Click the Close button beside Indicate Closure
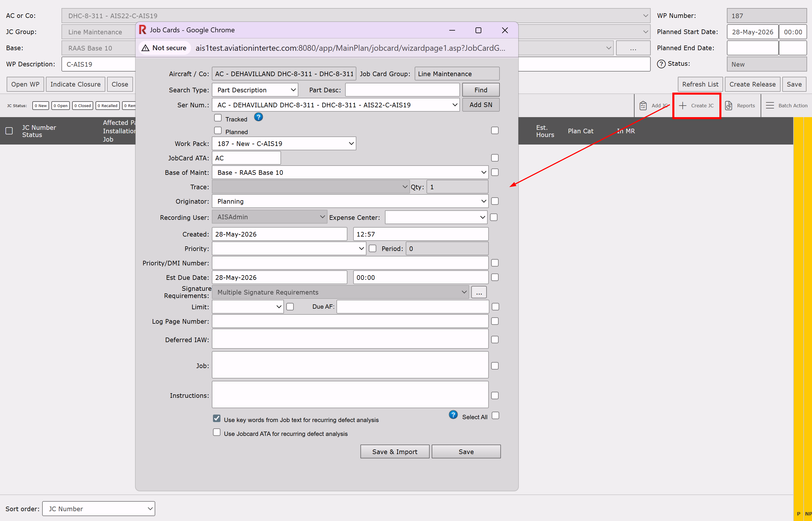Image resolution: width=812 pixels, height=521 pixels. coord(120,84)
